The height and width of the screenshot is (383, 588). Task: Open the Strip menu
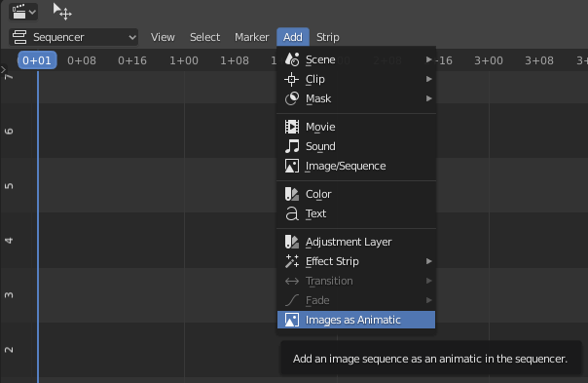click(x=328, y=37)
